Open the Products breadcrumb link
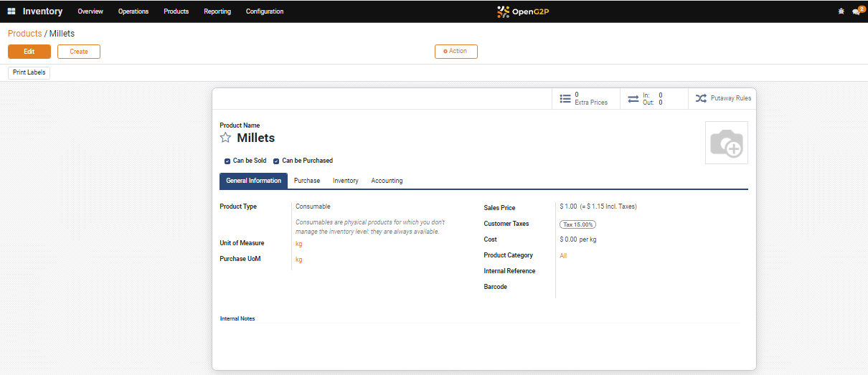Image resolution: width=868 pixels, height=375 pixels. tap(24, 34)
